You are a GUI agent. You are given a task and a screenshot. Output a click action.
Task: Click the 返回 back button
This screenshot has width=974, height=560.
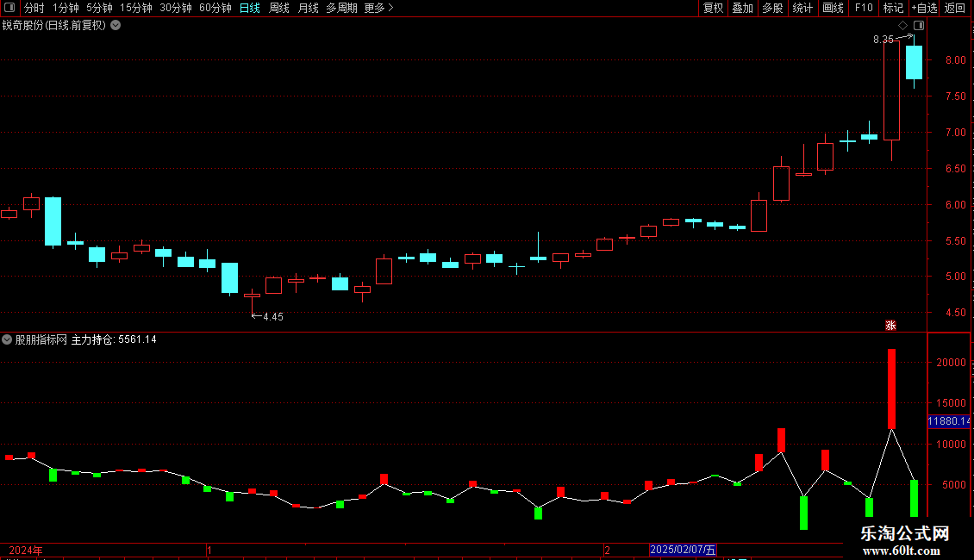coord(955,8)
